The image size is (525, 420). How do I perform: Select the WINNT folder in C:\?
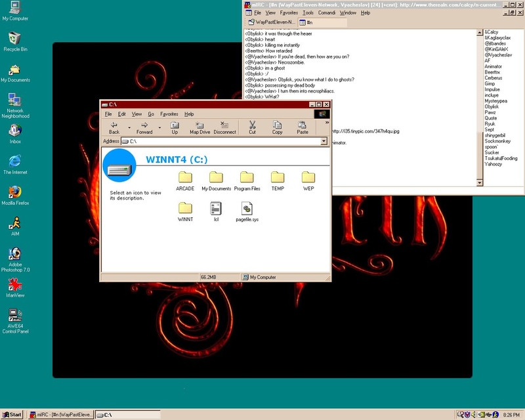click(185, 212)
